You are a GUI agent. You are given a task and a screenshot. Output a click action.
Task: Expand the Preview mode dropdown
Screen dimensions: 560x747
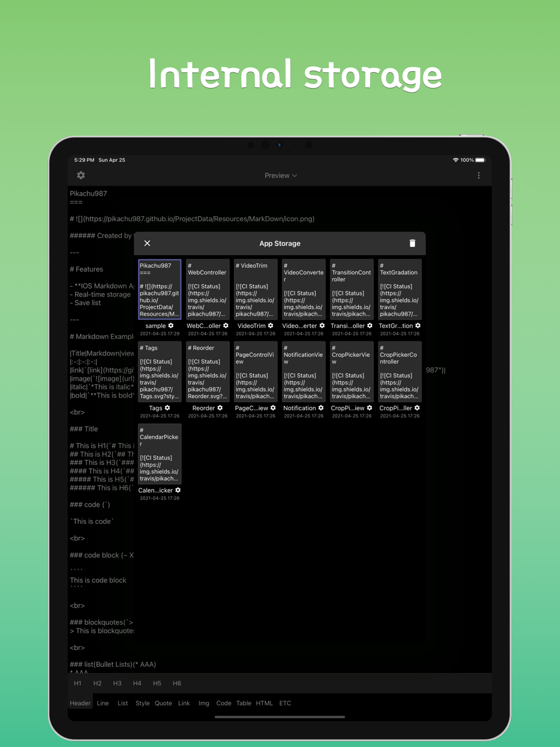tap(281, 175)
